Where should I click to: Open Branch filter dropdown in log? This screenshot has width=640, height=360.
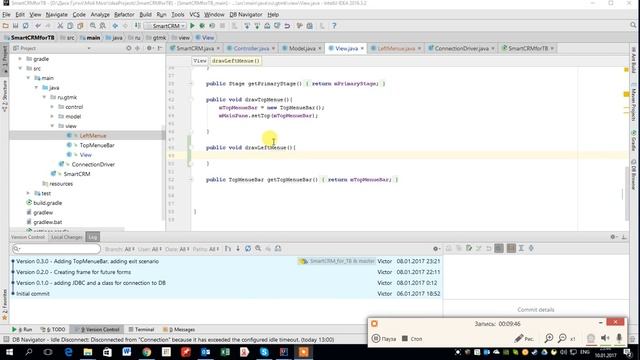(120, 249)
